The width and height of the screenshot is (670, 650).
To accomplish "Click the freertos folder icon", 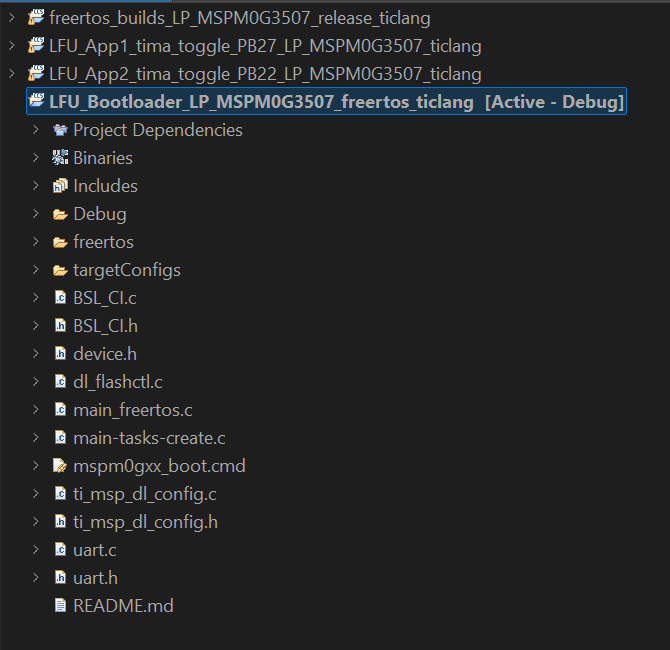I will [x=60, y=242].
